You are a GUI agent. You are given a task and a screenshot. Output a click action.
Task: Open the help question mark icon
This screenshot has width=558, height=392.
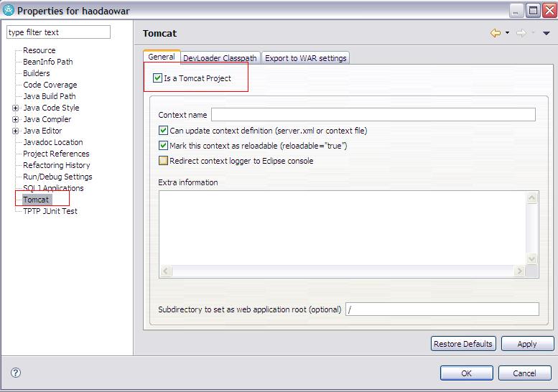[16, 373]
